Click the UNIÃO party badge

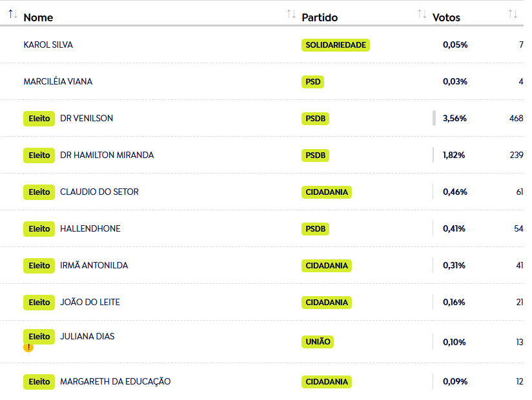[318, 342]
